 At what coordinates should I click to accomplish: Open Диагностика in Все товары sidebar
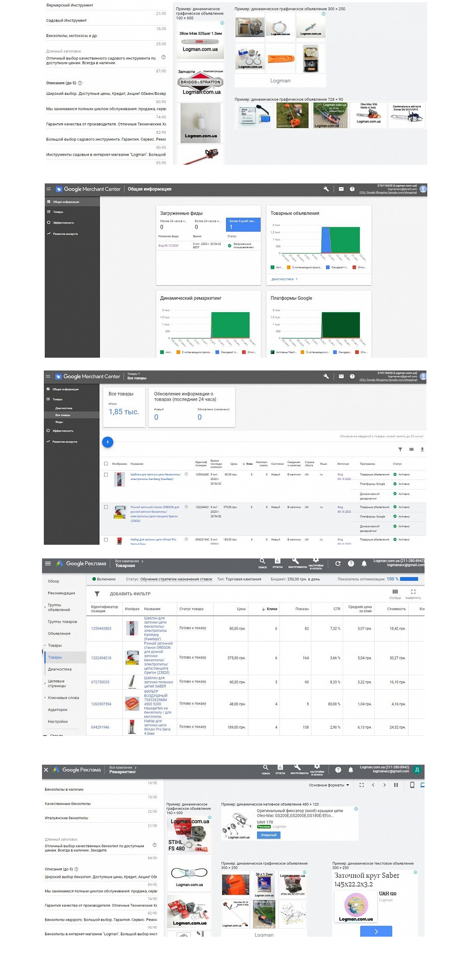click(63, 408)
